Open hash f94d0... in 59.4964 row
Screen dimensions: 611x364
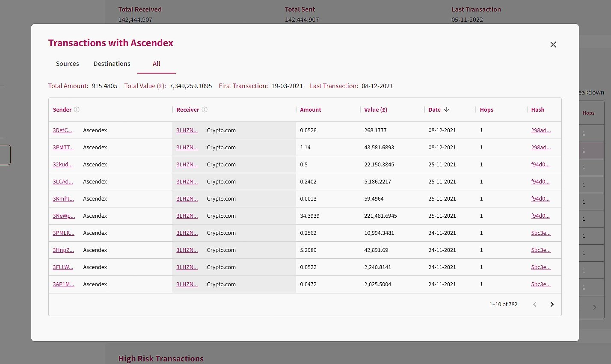click(x=540, y=199)
